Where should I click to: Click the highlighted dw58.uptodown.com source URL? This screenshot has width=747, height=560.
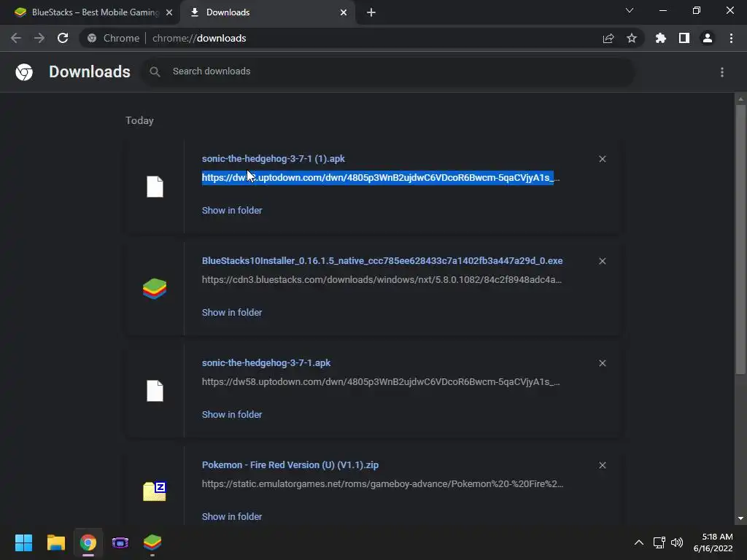pos(381,178)
